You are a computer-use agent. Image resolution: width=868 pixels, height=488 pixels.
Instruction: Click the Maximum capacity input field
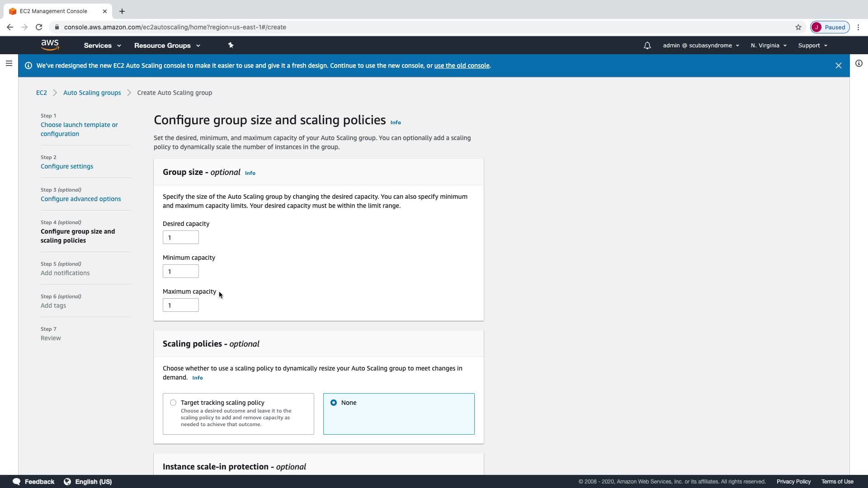pos(180,305)
